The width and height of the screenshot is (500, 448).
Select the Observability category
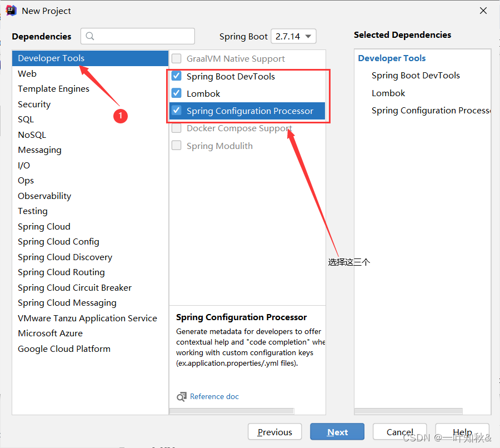tap(90, 196)
